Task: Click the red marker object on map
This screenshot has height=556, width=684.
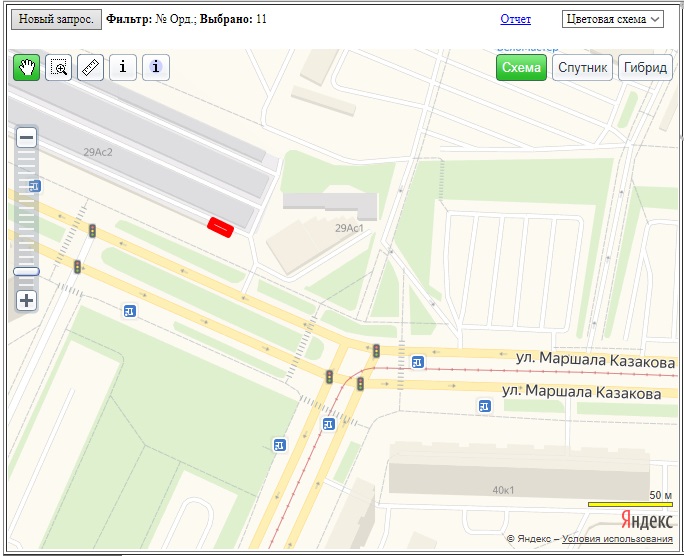Action: click(220, 227)
